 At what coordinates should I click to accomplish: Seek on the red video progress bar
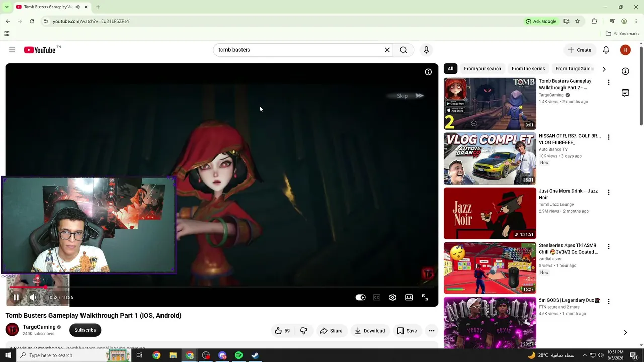(x=221, y=287)
